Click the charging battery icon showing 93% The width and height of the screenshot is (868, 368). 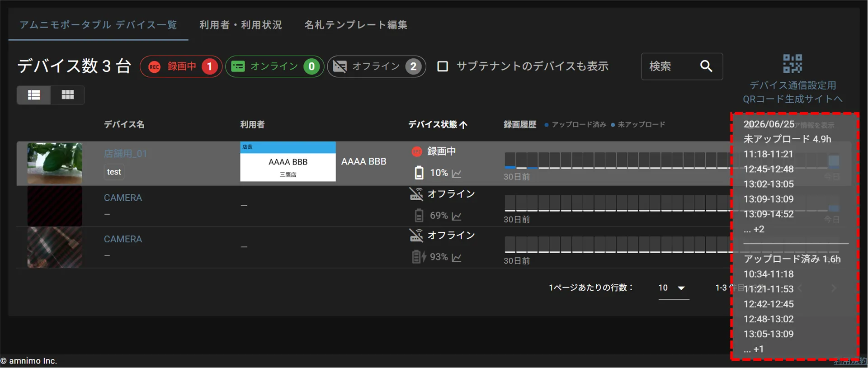coord(419,257)
